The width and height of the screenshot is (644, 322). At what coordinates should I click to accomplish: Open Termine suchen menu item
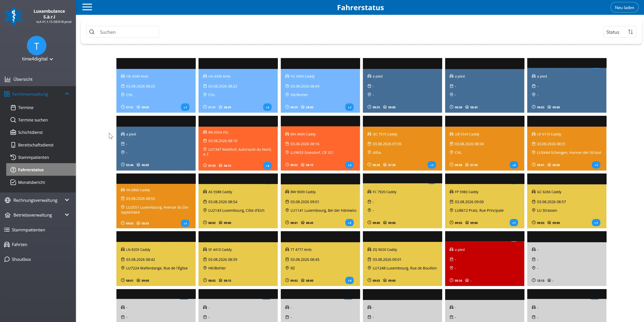(x=41, y=120)
